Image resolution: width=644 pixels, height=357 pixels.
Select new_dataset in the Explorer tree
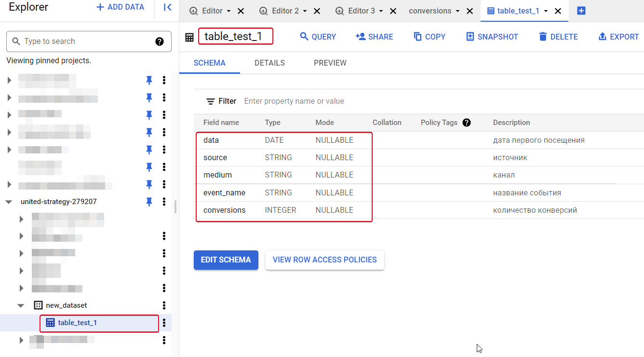[67, 305]
